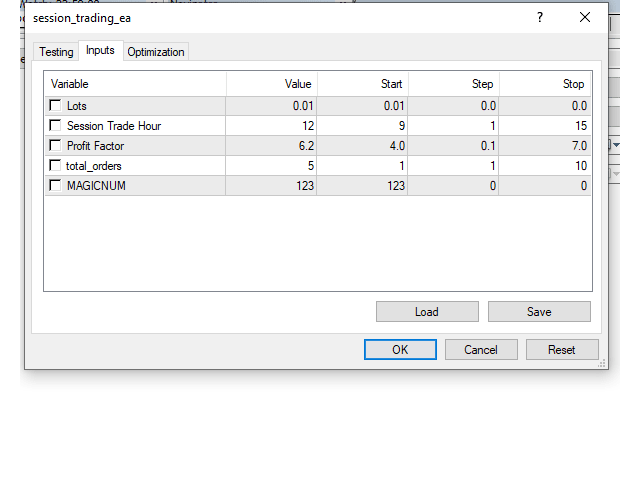Select Profit Factor value 6.2
The width and height of the screenshot is (640, 480).
pyautogui.click(x=271, y=146)
